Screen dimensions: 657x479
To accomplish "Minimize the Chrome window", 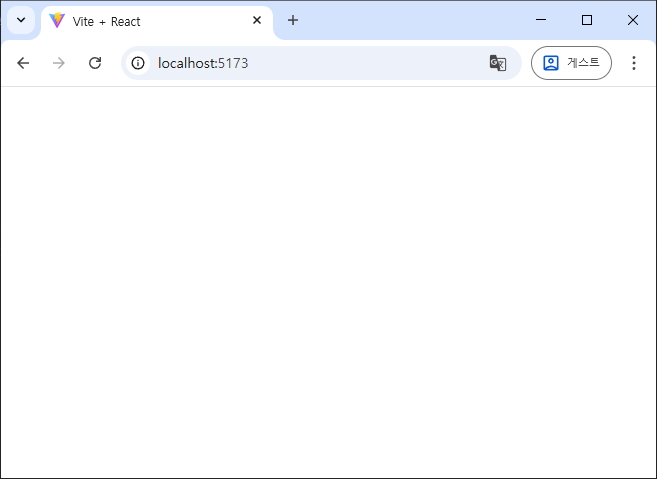I will coord(541,20).
